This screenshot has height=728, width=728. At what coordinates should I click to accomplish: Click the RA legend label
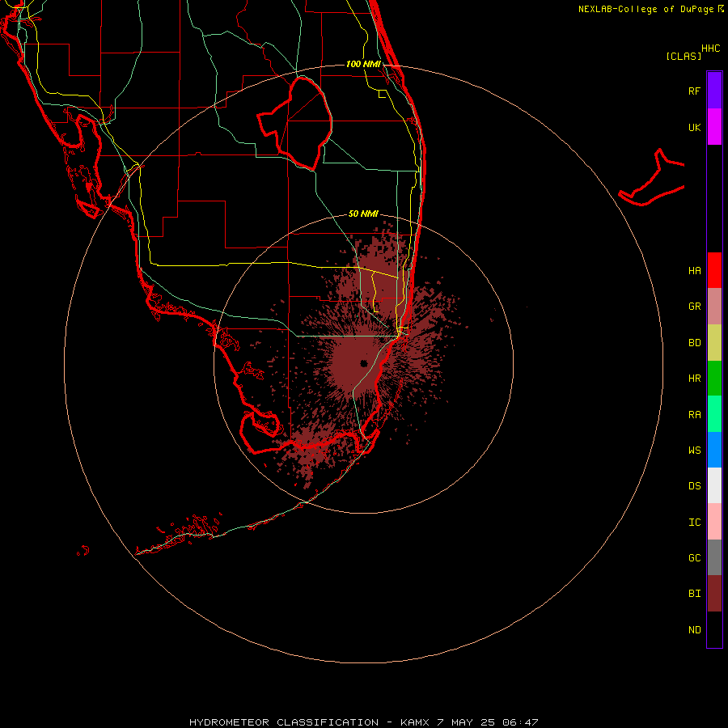[x=694, y=415]
